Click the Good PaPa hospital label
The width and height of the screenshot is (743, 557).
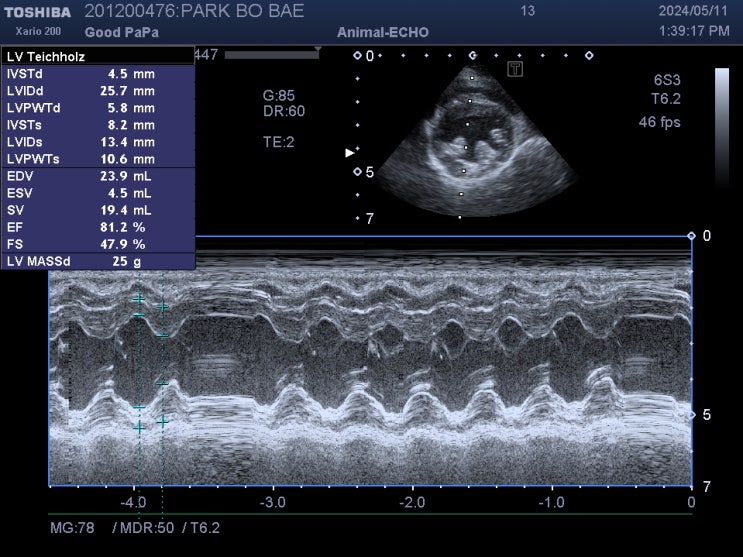[x=122, y=32]
